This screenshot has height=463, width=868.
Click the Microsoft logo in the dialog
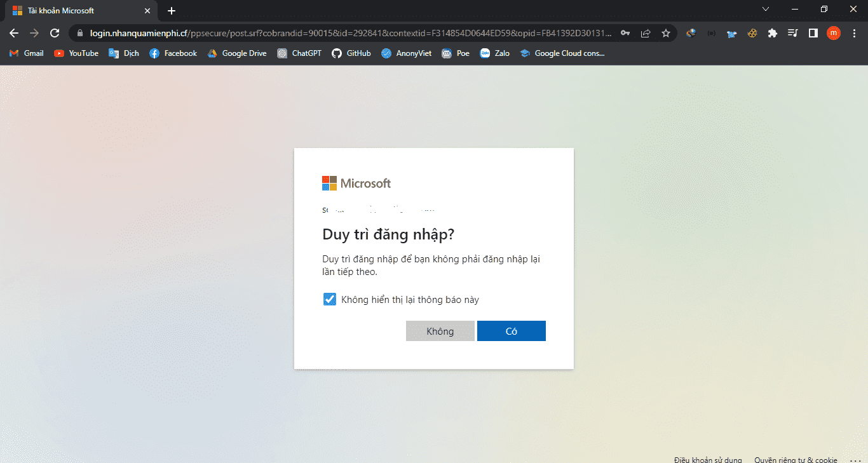pos(356,184)
